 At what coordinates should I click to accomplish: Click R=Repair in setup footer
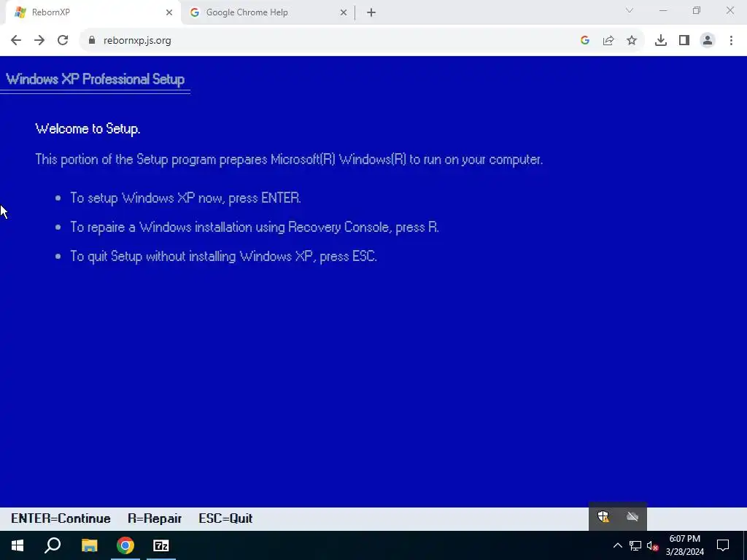[x=155, y=518]
